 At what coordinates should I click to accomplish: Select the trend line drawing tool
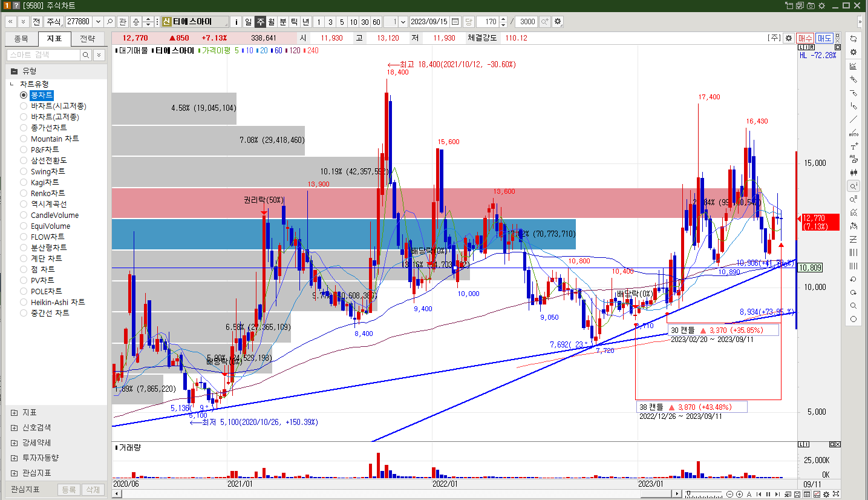[853, 119]
